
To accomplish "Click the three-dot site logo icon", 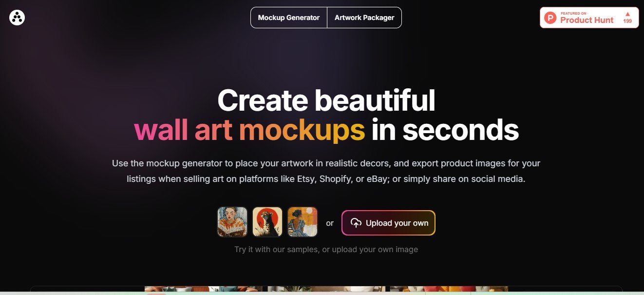I will 17,18.
